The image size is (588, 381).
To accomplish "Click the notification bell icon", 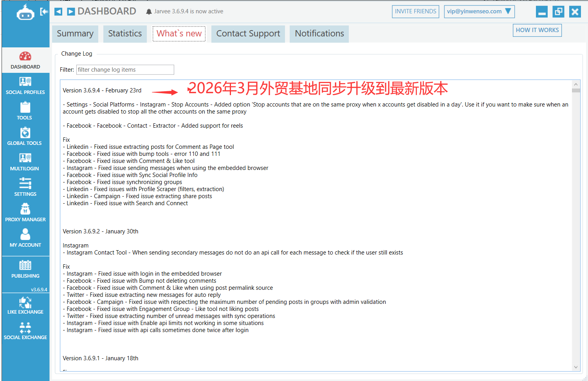I will click(x=149, y=11).
